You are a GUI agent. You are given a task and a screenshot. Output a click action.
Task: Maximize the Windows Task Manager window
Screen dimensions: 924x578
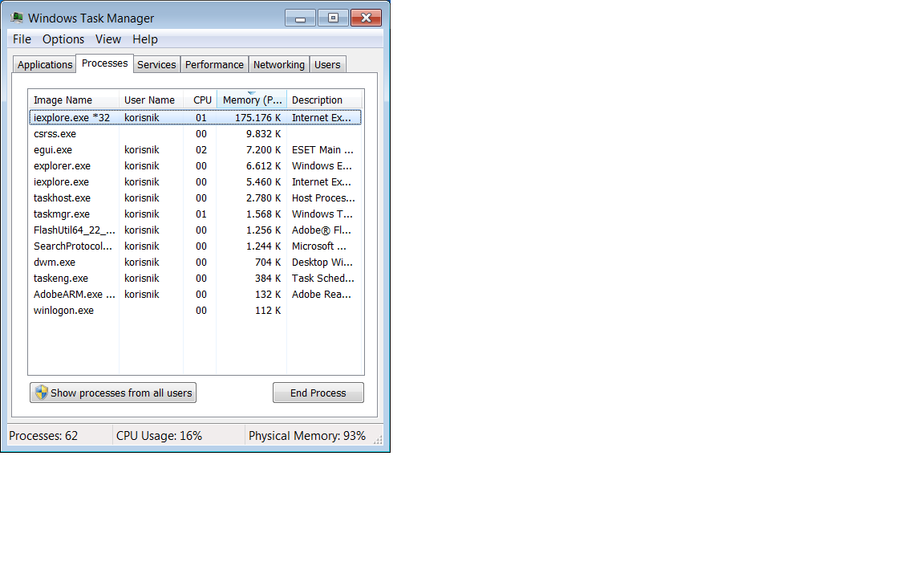click(333, 18)
